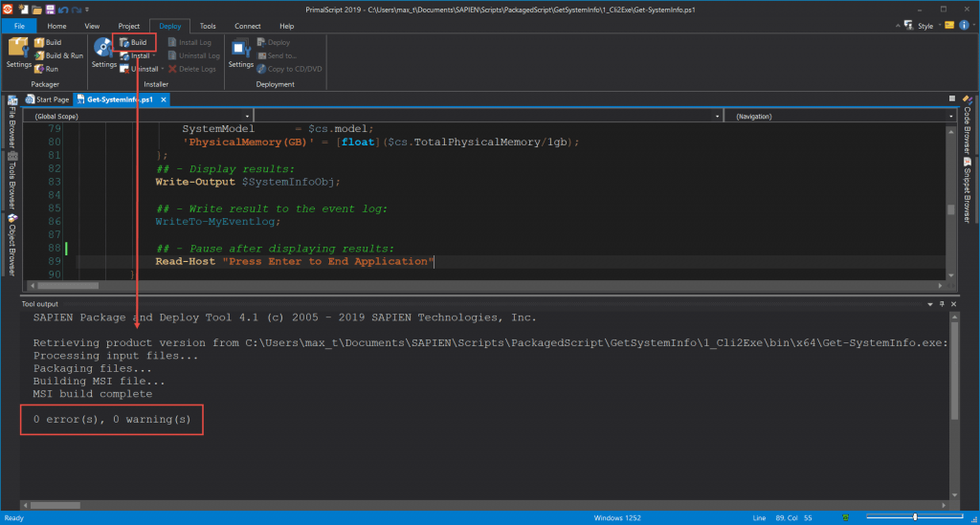Switch to the View ribbon tab
The height and width of the screenshot is (525, 980).
tap(92, 26)
